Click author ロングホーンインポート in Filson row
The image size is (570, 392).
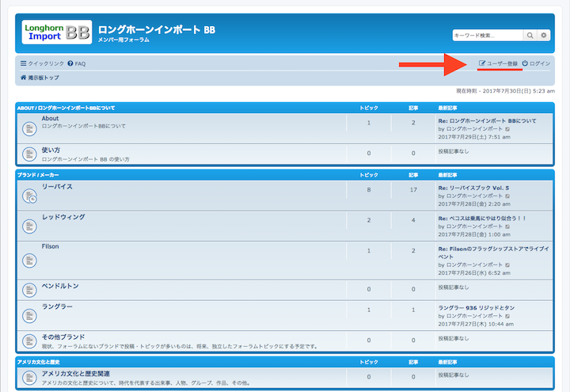coord(474,265)
